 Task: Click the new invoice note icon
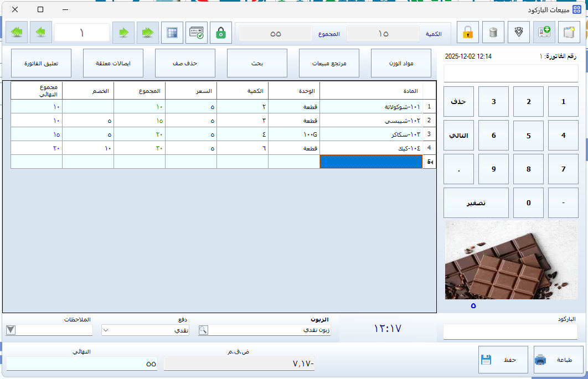tap(570, 33)
